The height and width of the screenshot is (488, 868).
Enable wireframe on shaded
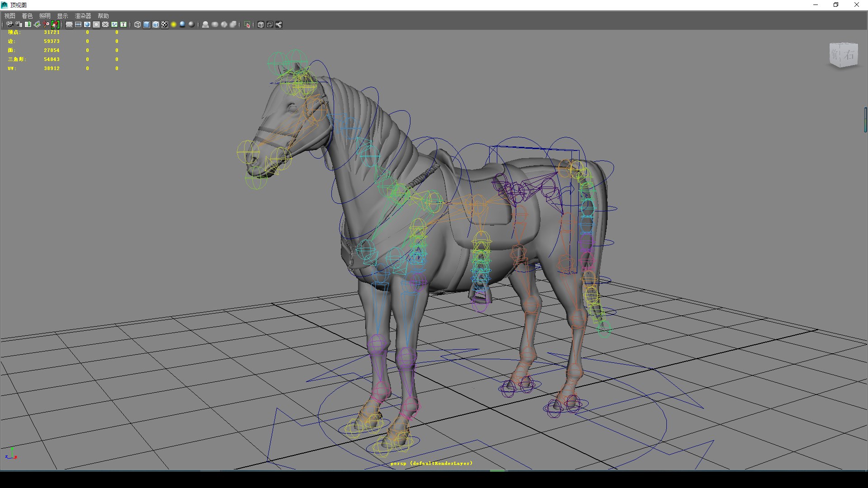point(156,24)
